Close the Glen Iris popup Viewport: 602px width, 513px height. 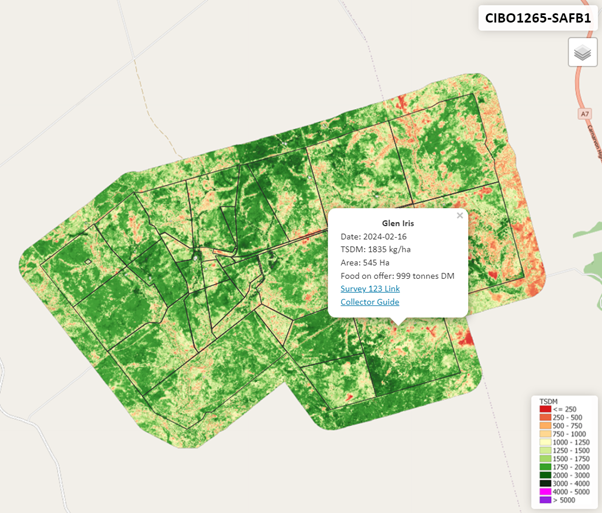pyautogui.click(x=460, y=215)
